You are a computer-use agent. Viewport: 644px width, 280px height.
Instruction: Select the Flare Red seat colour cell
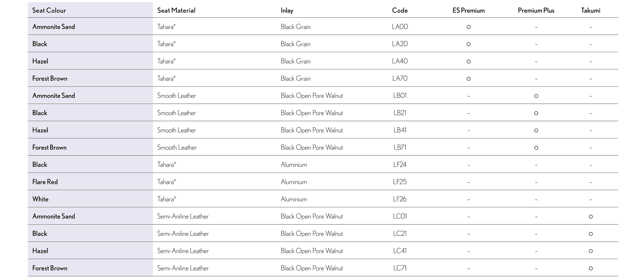(x=45, y=182)
